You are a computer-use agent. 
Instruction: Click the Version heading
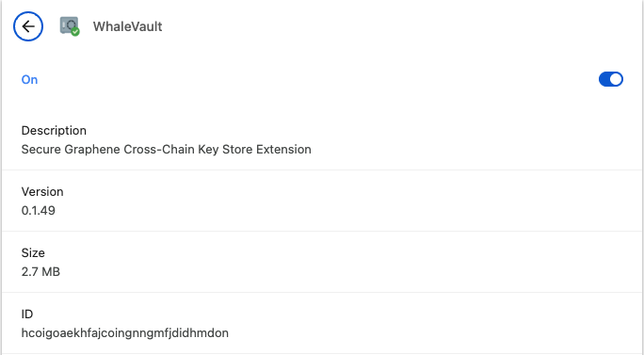coord(42,191)
